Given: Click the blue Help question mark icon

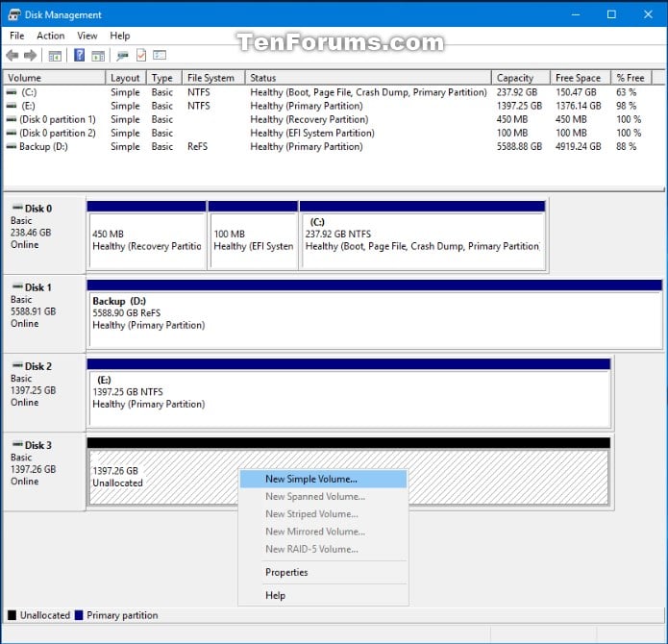Looking at the screenshot, I should pyautogui.click(x=79, y=55).
